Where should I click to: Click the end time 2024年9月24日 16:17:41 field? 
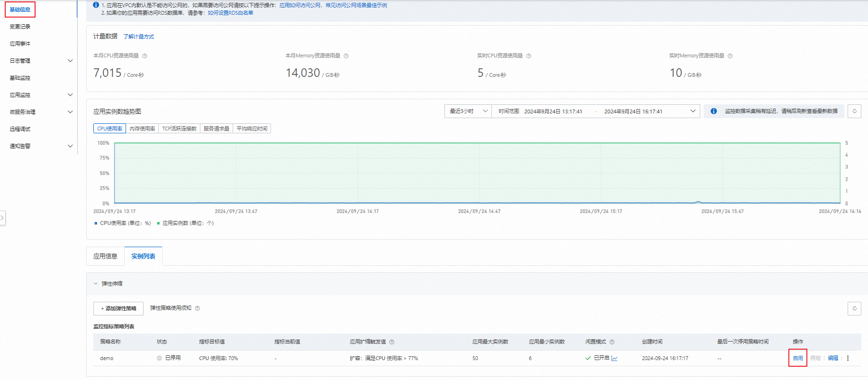coord(633,111)
